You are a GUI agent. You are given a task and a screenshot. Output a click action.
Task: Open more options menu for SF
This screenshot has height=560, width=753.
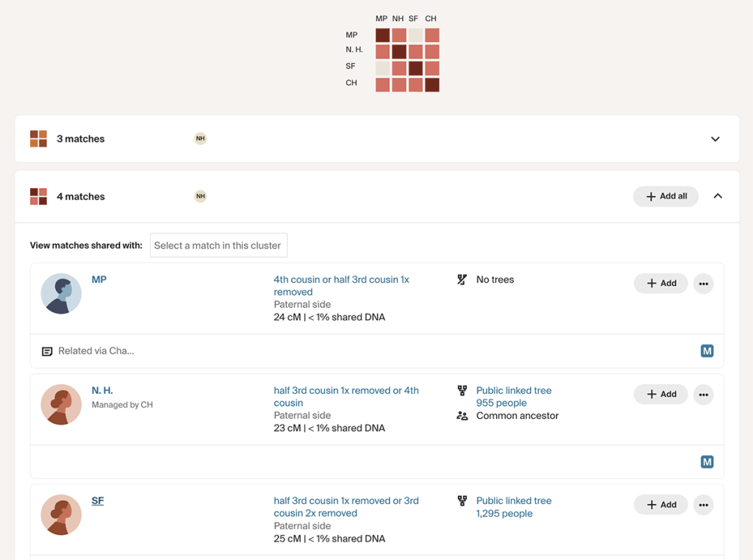703,505
